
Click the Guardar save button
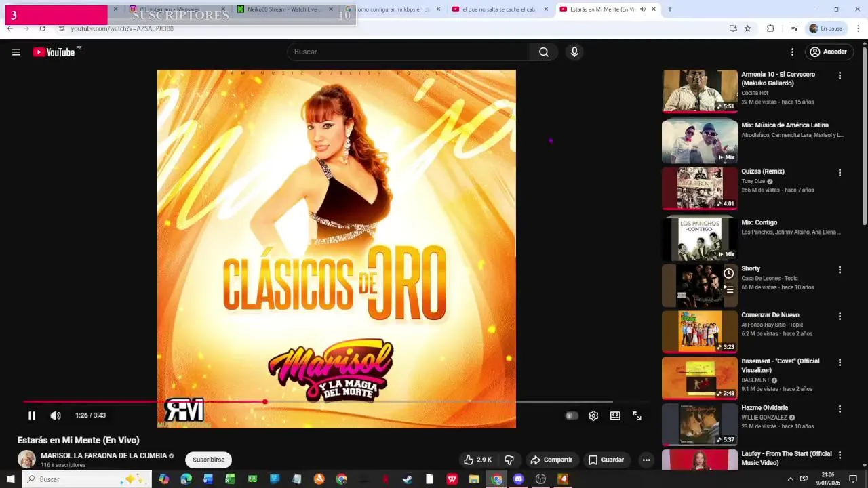[606, 460]
